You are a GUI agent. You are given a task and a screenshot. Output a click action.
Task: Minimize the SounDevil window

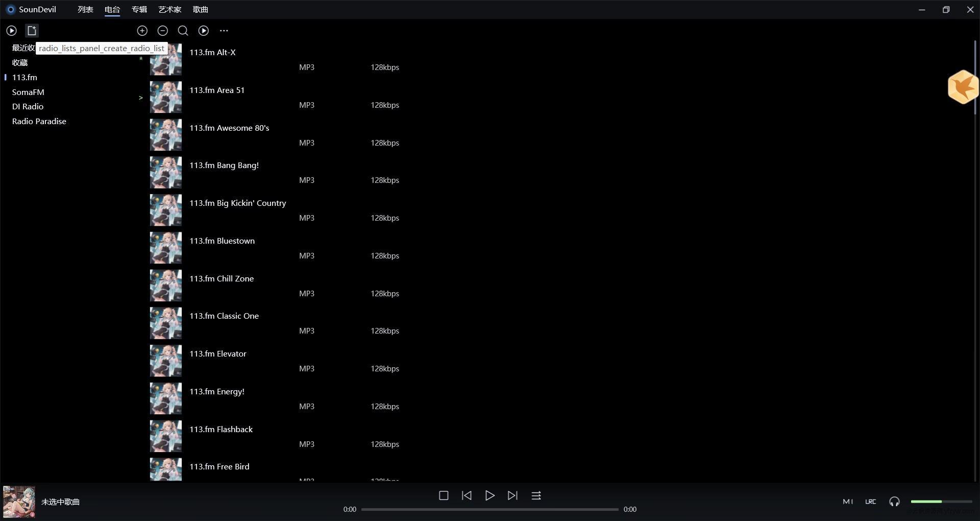[x=922, y=9]
